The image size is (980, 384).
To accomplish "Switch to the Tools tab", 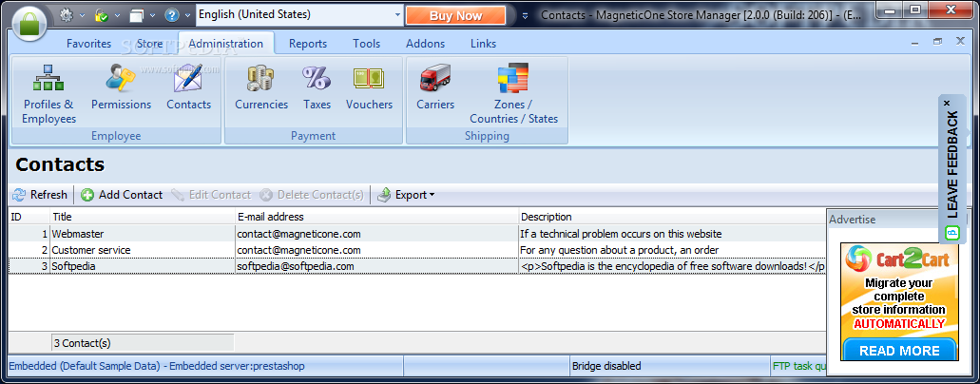I will pos(366,44).
